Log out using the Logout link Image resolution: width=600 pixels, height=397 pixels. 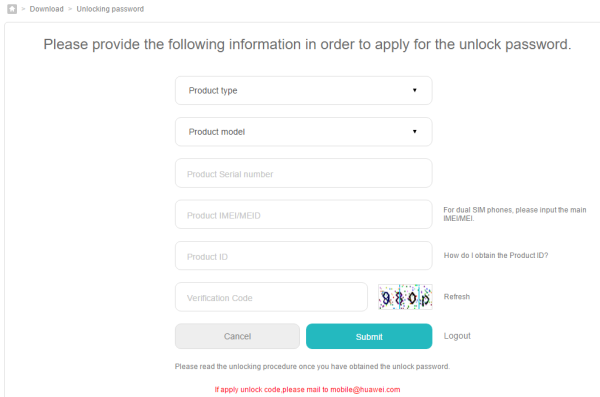coord(457,336)
